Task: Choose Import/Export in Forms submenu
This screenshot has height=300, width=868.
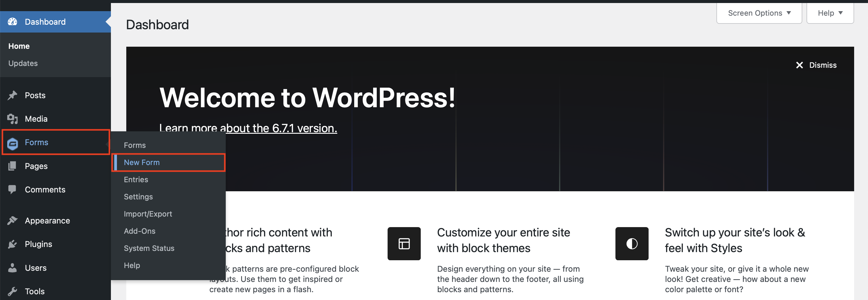Action: pyautogui.click(x=148, y=214)
